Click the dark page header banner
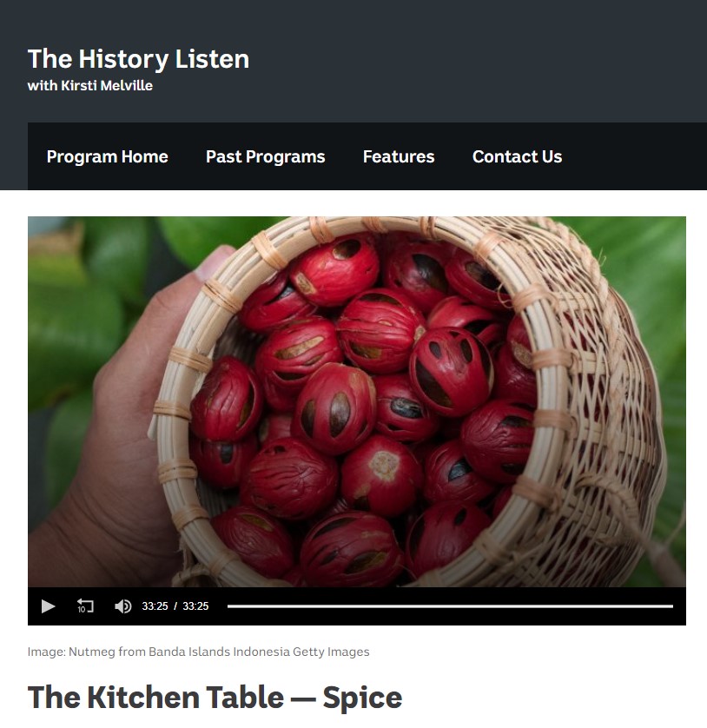The image size is (707, 728). (353, 60)
